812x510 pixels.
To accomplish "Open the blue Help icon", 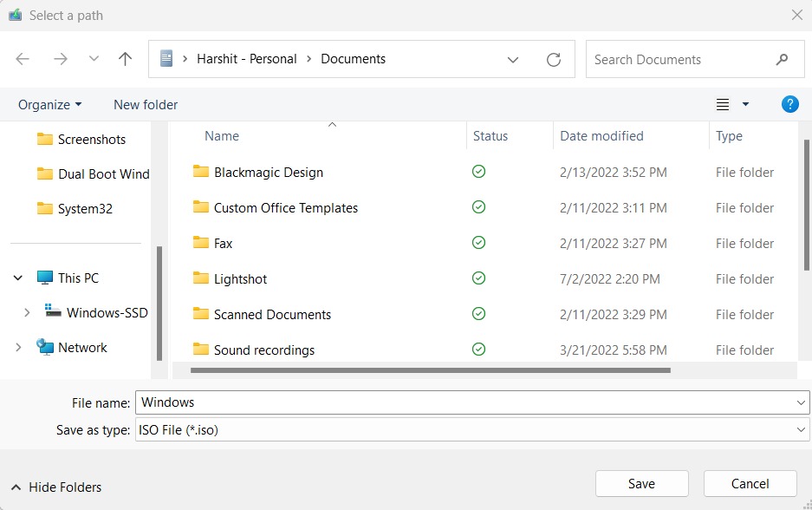I will click(789, 104).
